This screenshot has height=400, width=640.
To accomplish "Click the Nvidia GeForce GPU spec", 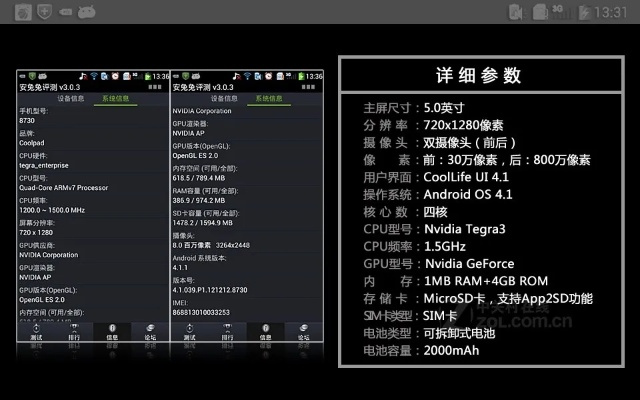I will point(470,264).
